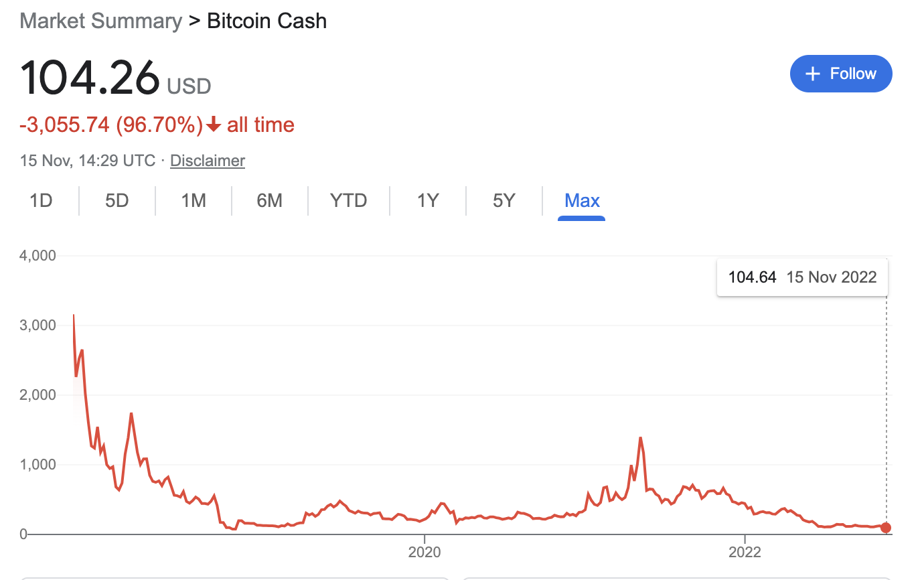Image resolution: width=924 pixels, height=580 pixels.
Task: Select the red dot marker at chart end
Action: pyautogui.click(x=885, y=528)
